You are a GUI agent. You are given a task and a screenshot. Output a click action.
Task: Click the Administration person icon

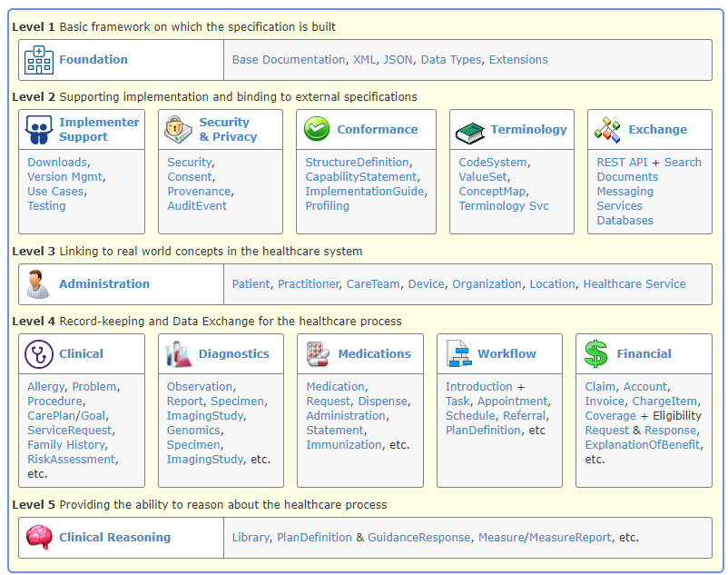[39, 284]
